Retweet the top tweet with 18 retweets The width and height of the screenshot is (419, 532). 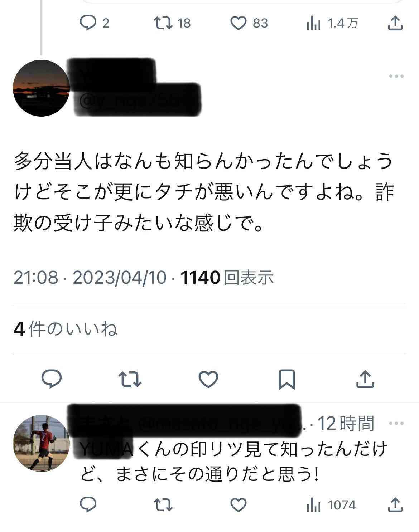tap(172, 23)
